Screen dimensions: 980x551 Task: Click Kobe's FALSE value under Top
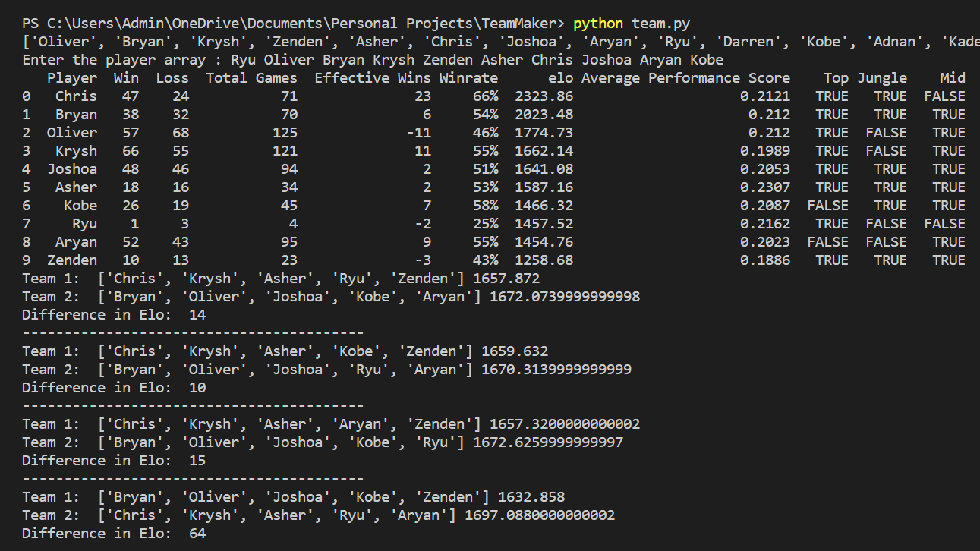pos(828,206)
